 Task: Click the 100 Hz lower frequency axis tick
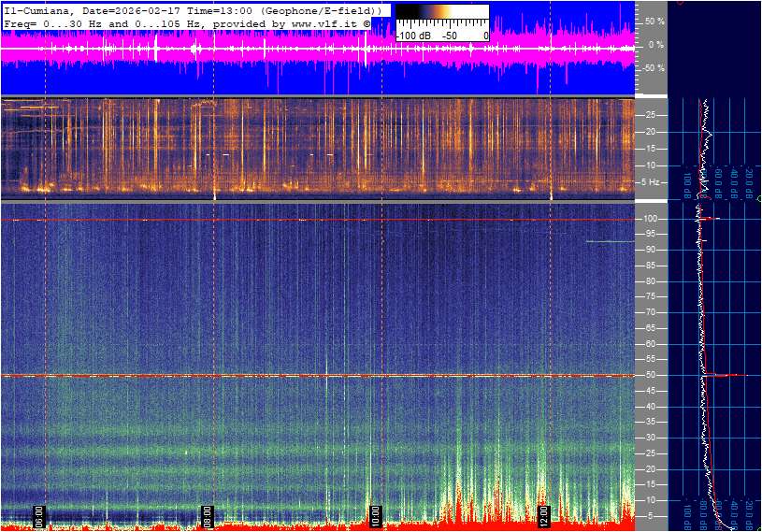coord(653,219)
